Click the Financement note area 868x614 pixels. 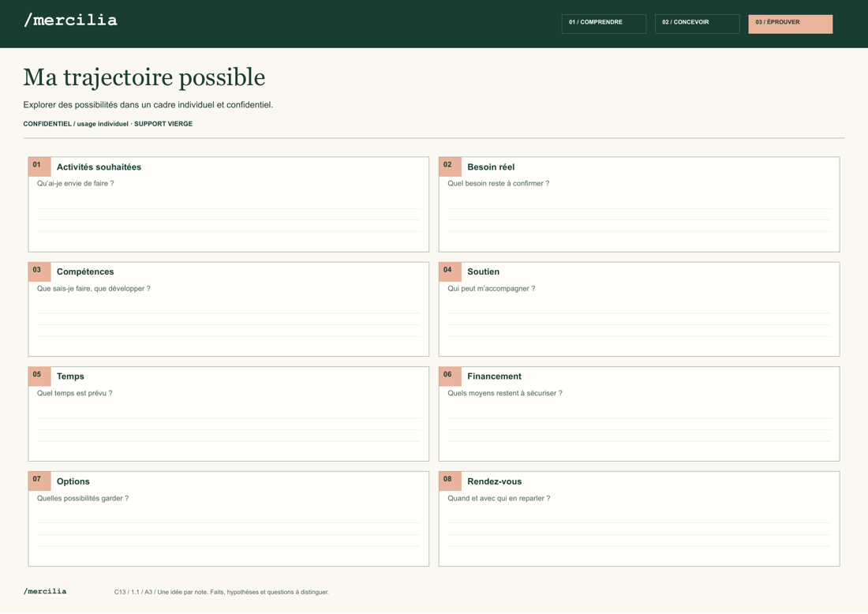(639, 414)
